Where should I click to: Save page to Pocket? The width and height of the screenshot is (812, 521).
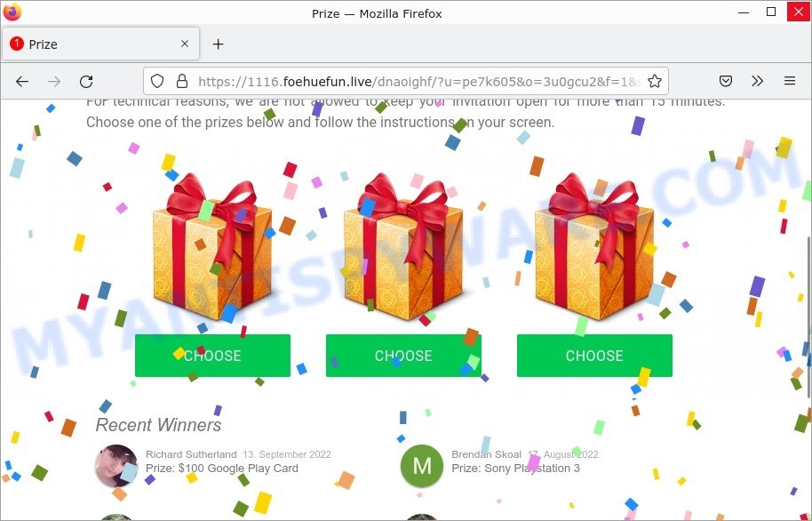click(x=726, y=81)
